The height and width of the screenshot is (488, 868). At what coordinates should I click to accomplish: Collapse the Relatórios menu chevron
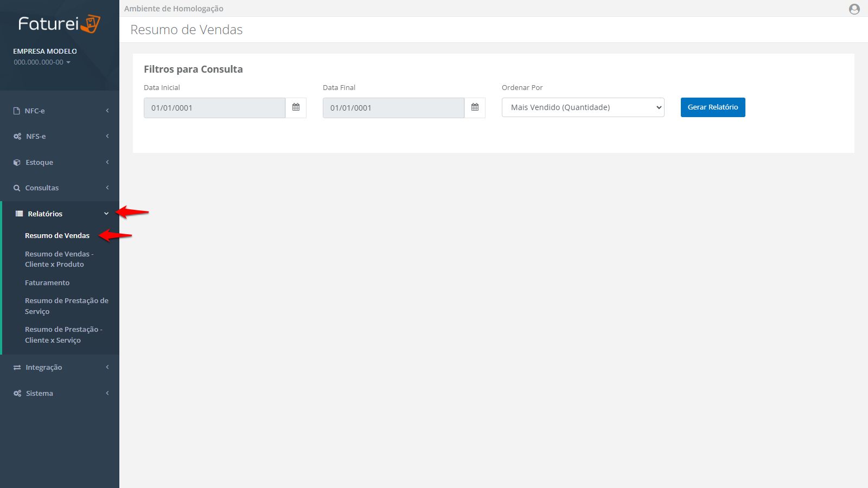(x=106, y=214)
